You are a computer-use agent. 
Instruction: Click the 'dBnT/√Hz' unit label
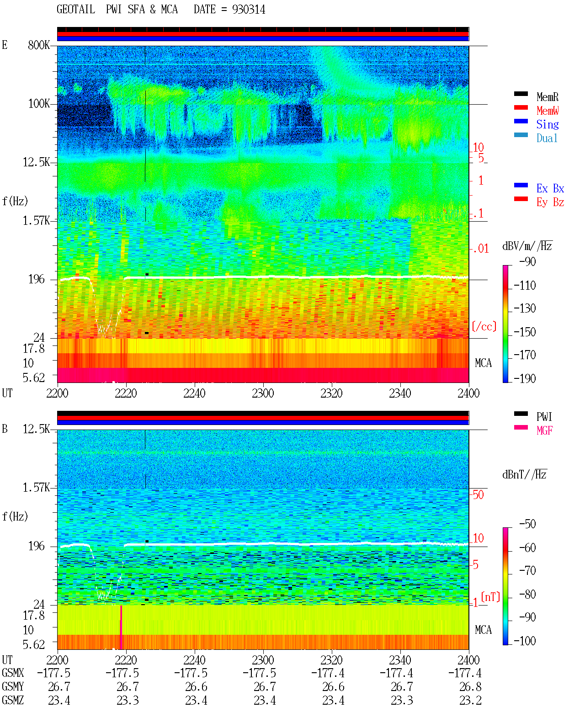(525, 474)
